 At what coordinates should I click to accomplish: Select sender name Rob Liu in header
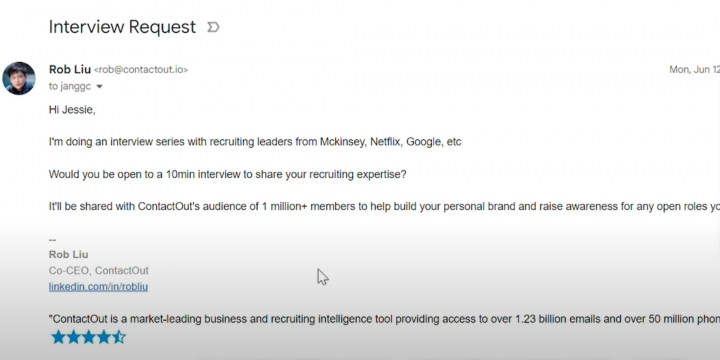(70, 69)
